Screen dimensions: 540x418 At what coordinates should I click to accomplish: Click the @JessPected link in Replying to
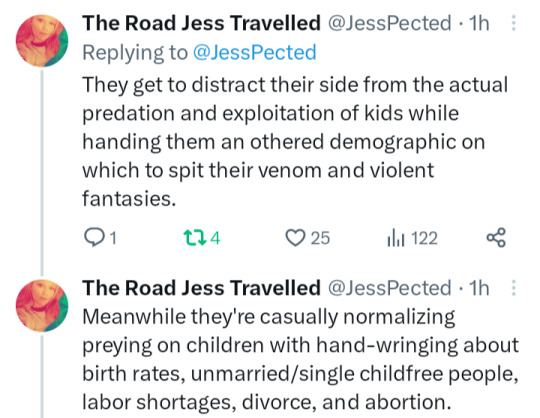[255, 52]
